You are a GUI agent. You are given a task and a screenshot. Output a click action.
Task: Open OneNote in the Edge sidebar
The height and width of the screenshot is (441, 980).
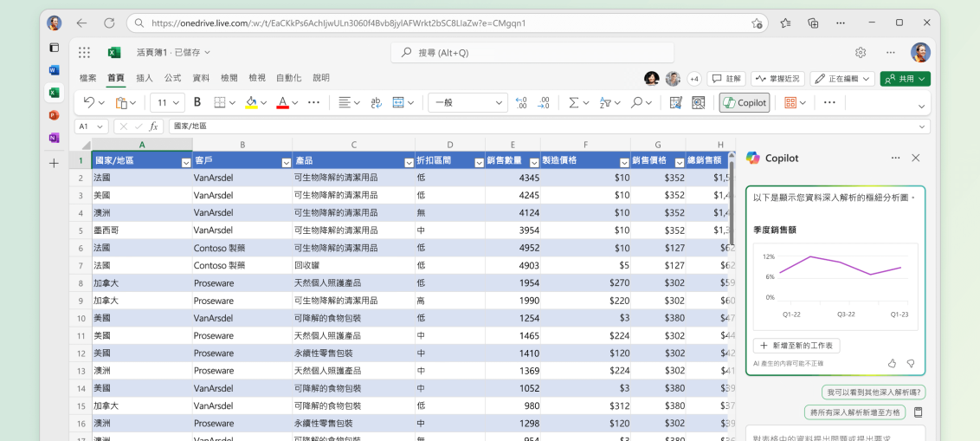tap(55, 138)
